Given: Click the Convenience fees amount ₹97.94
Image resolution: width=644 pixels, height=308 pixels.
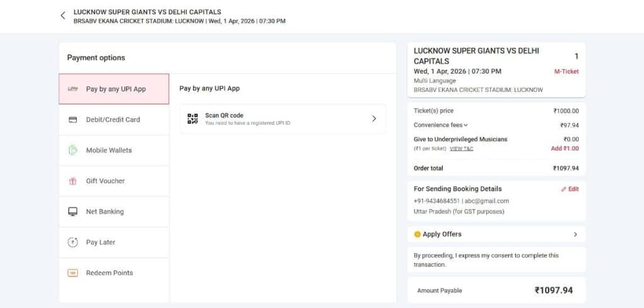Looking at the screenshot, I should click(570, 125).
